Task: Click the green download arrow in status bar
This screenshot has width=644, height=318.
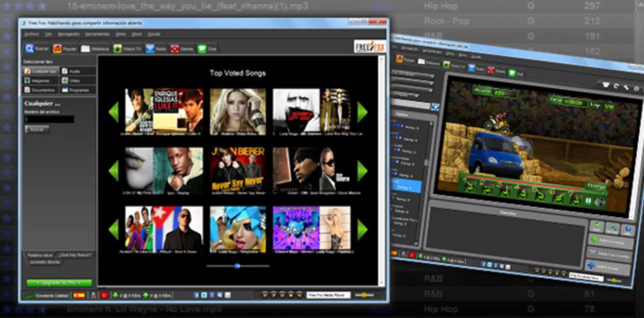Action: pyautogui.click(x=116, y=295)
